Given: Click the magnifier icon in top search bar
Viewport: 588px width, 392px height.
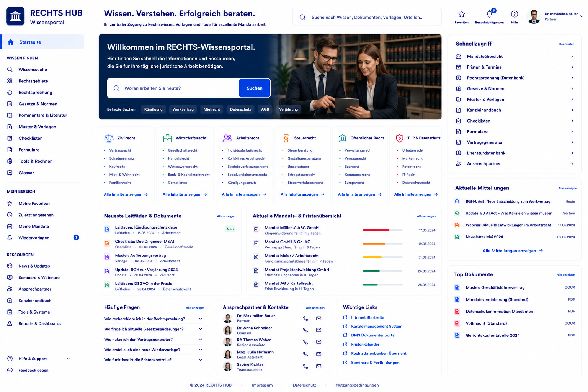Looking at the screenshot, I should point(302,17).
